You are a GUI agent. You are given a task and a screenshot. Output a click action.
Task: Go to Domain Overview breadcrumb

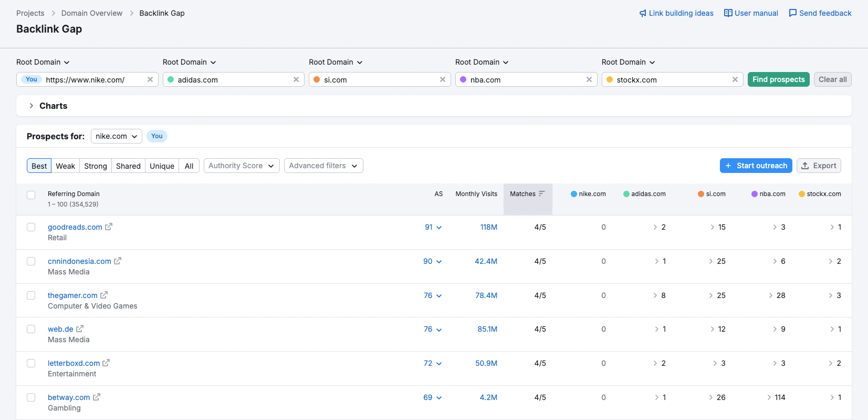point(92,13)
